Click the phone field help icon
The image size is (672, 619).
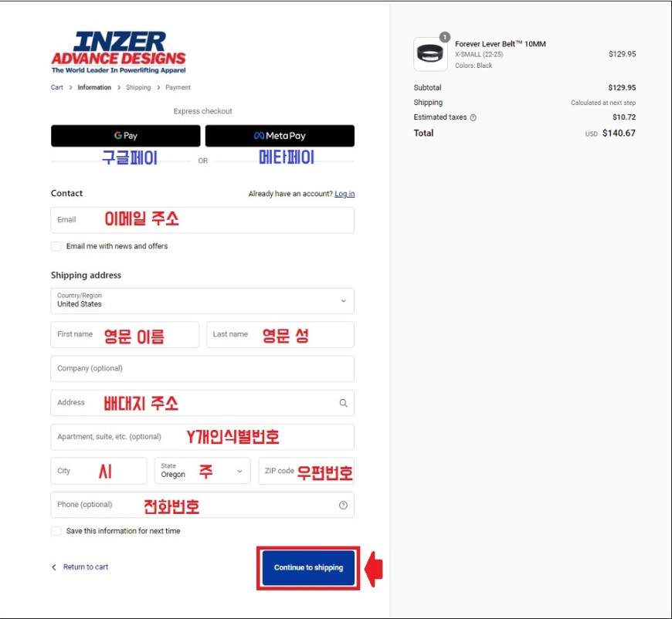click(343, 505)
